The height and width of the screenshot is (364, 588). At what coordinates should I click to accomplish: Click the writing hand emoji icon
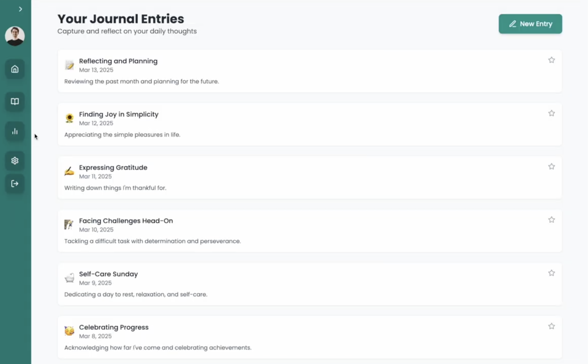69,171
